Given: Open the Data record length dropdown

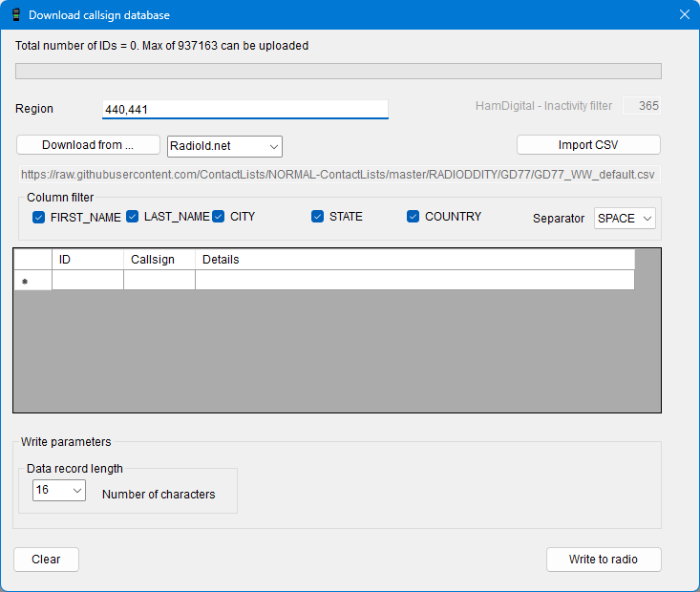Looking at the screenshot, I should point(58,490).
